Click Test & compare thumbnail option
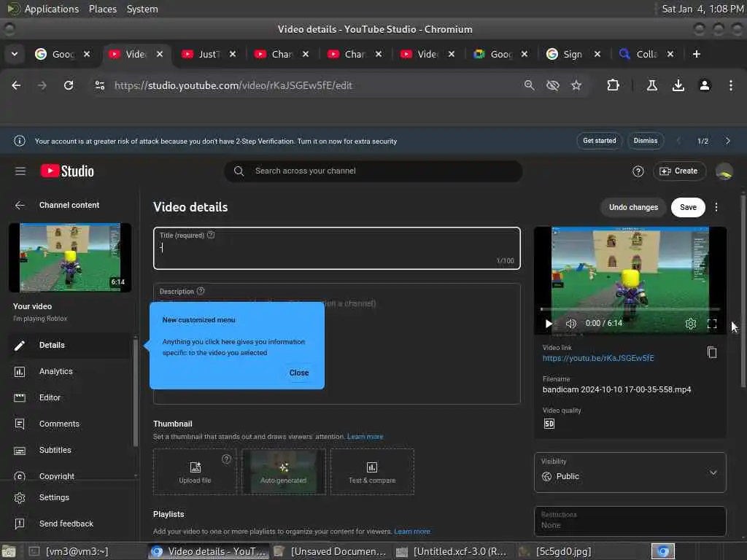 pyautogui.click(x=372, y=472)
